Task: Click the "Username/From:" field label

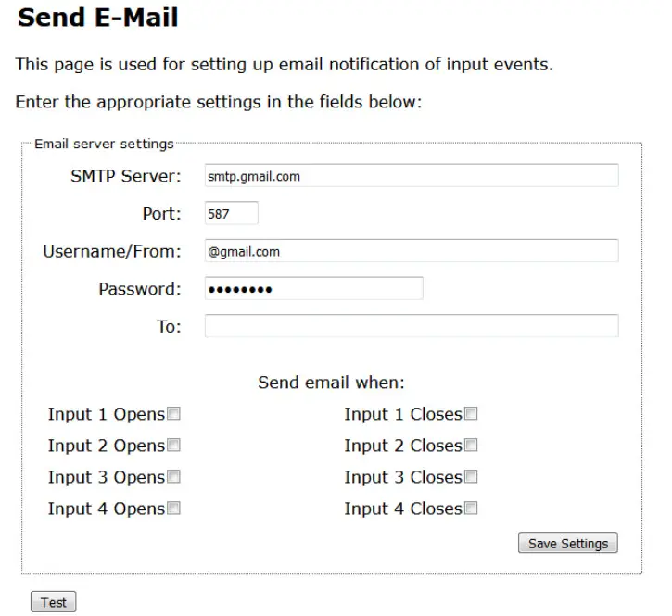Action: click(112, 251)
